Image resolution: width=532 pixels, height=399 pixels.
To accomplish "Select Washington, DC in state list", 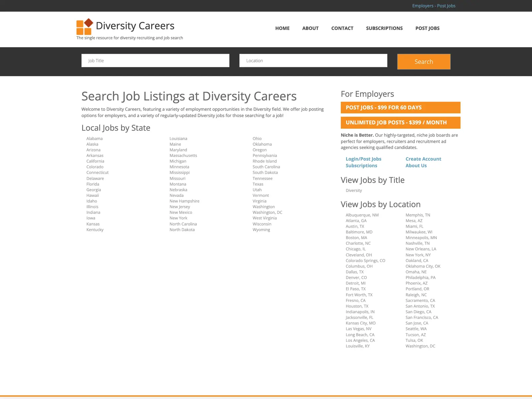I will pos(267,212).
